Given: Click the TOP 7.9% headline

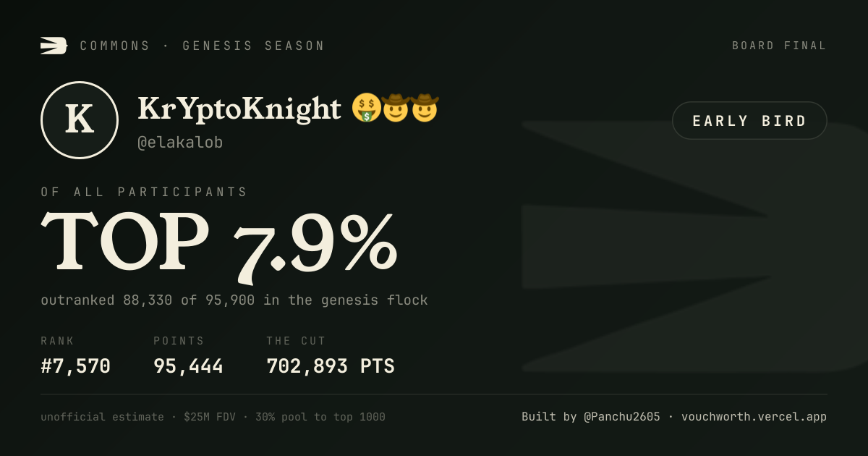Looking at the screenshot, I should [x=219, y=244].
